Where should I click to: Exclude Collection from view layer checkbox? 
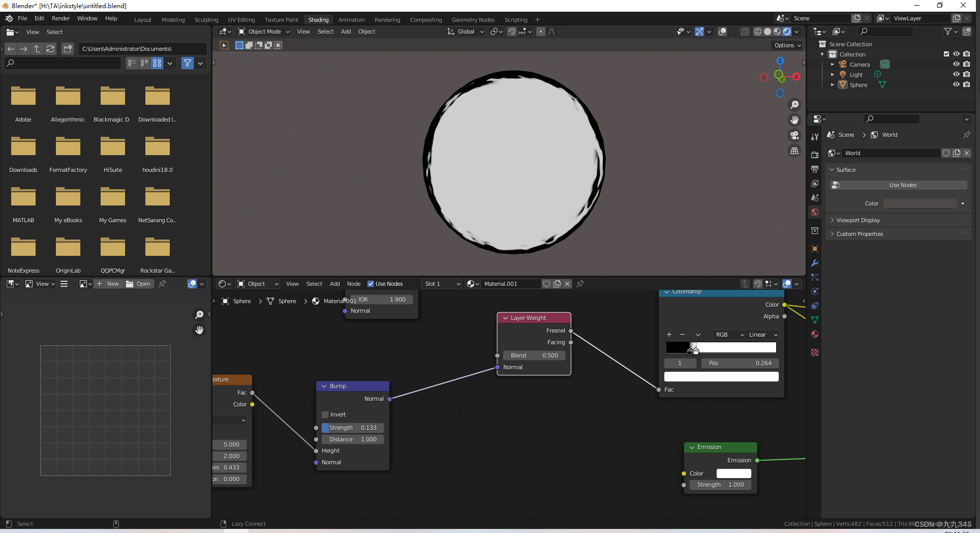point(946,54)
